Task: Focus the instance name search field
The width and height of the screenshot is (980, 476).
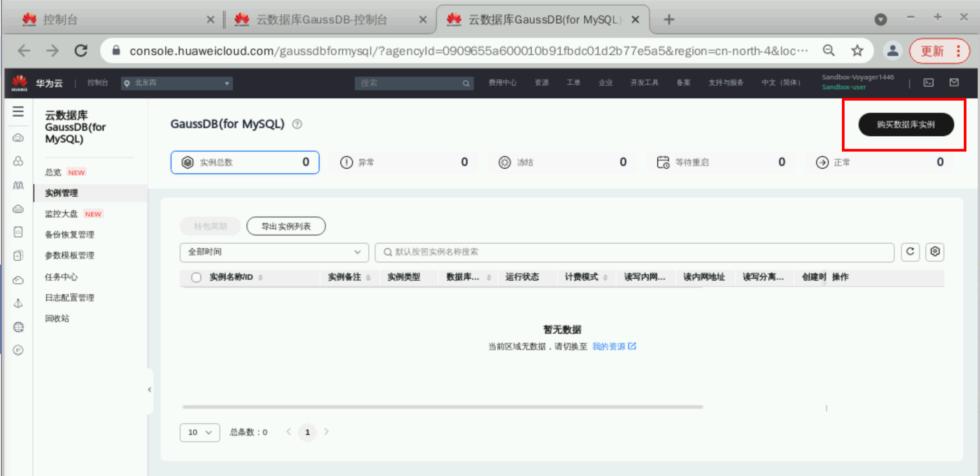Action: [634, 252]
